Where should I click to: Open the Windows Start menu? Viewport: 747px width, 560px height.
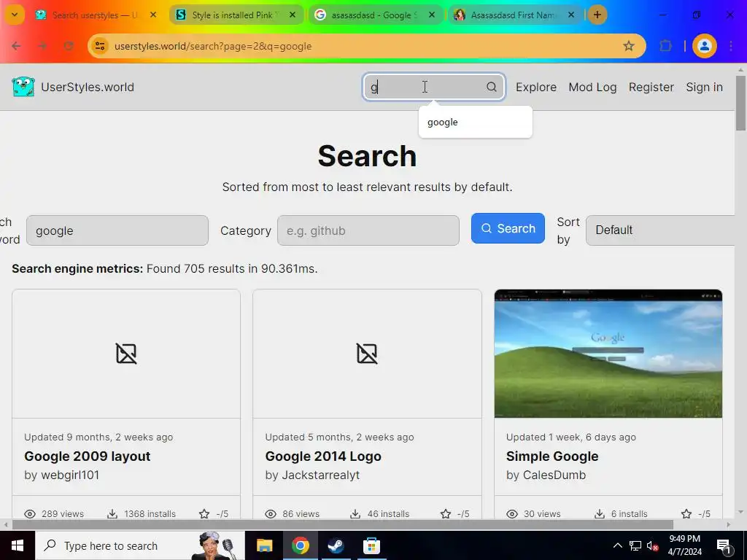click(x=18, y=545)
